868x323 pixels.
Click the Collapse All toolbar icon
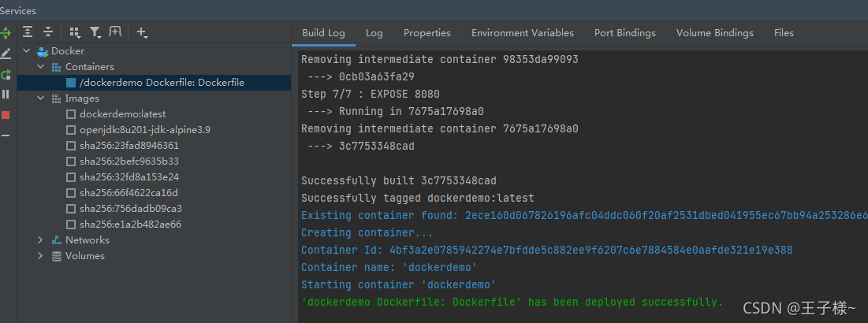(x=48, y=32)
